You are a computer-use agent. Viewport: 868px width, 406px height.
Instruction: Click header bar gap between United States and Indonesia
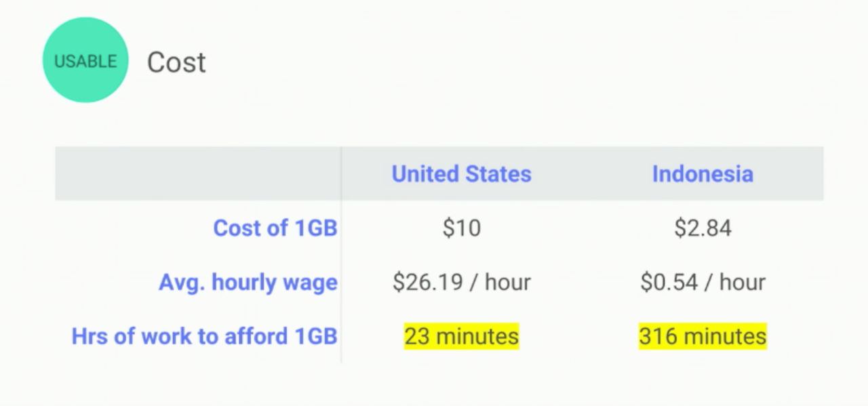click(591, 174)
